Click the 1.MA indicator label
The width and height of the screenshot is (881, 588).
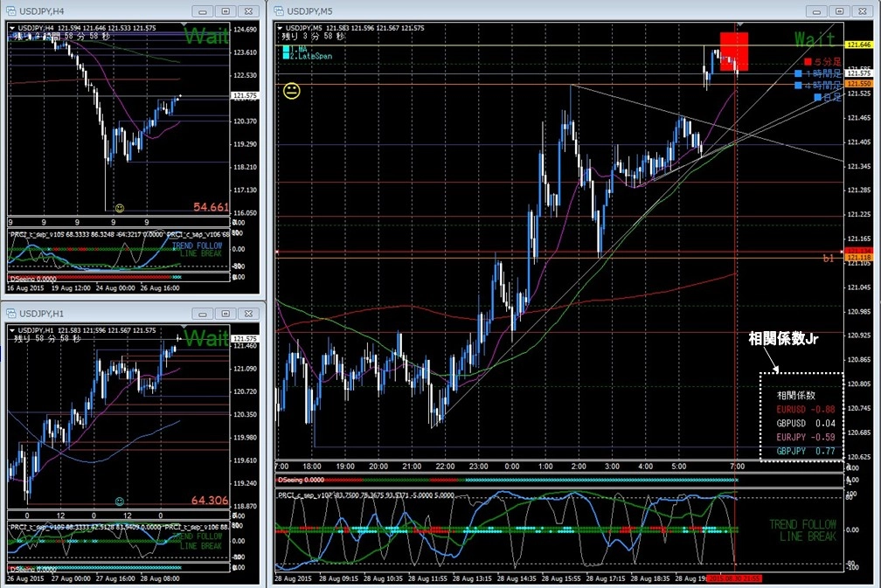tap(299, 50)
